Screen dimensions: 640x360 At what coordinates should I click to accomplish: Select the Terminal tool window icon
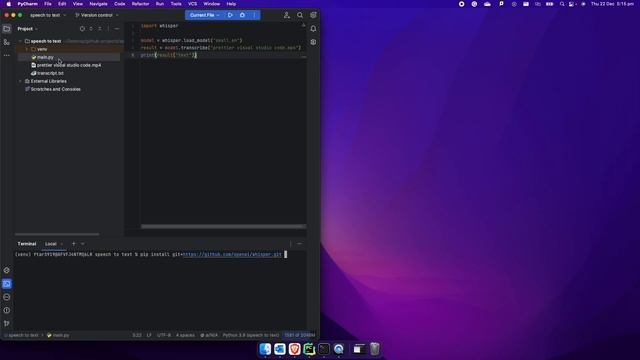pos(7,284)
